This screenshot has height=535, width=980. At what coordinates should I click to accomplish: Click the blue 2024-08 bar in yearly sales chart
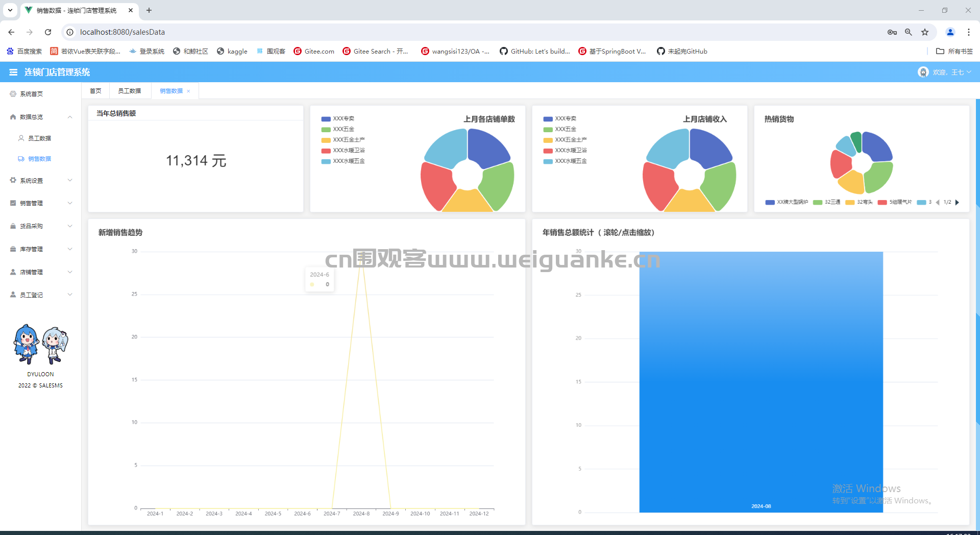click(x=761, y=382)
